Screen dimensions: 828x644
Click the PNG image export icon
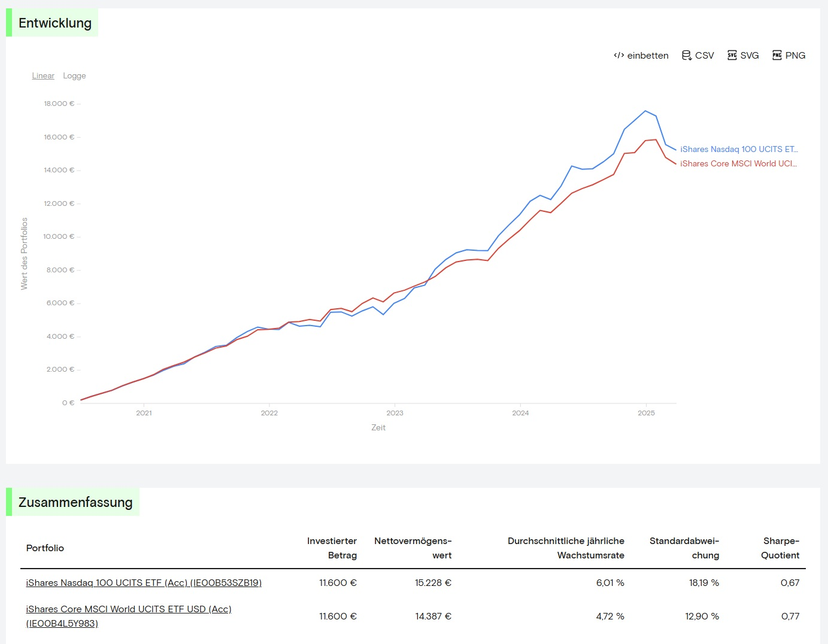tap(777, 55)
